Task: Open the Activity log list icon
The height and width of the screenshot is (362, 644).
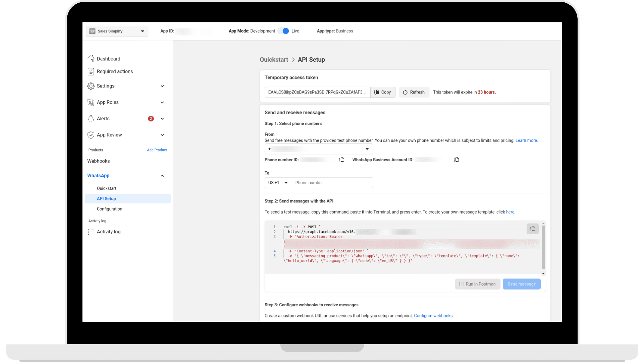Action: point(91,232)
